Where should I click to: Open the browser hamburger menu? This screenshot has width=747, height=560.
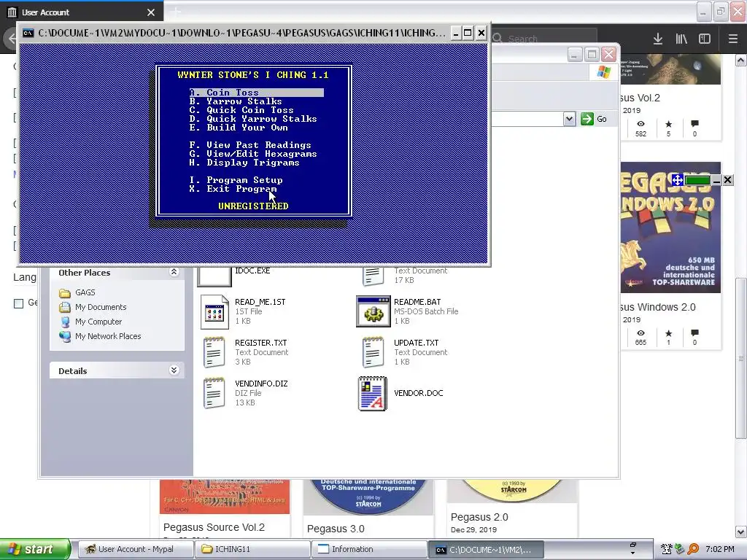[733, 39]
